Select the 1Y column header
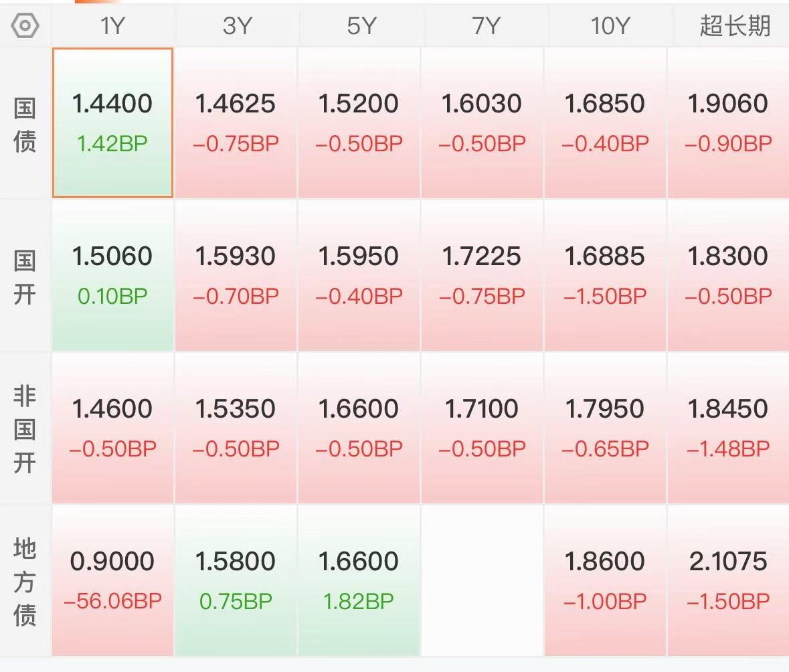 (x=112, y=25)
